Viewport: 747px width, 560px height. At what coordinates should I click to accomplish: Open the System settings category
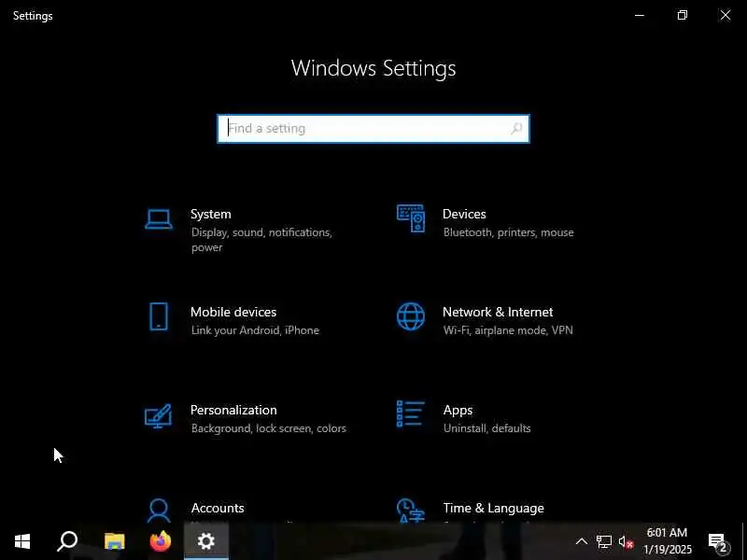tap(244, 231)
